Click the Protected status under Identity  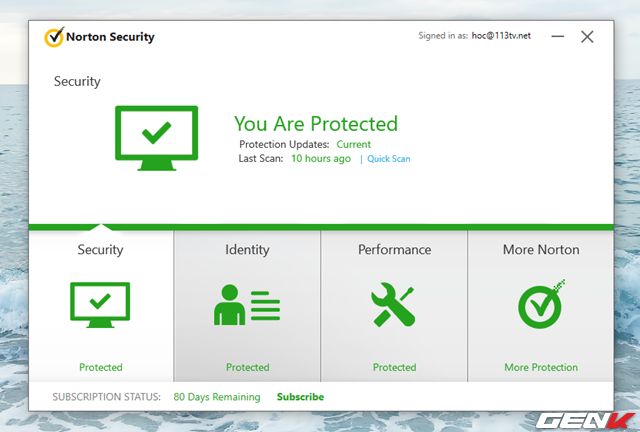click(x=247, y=367)
